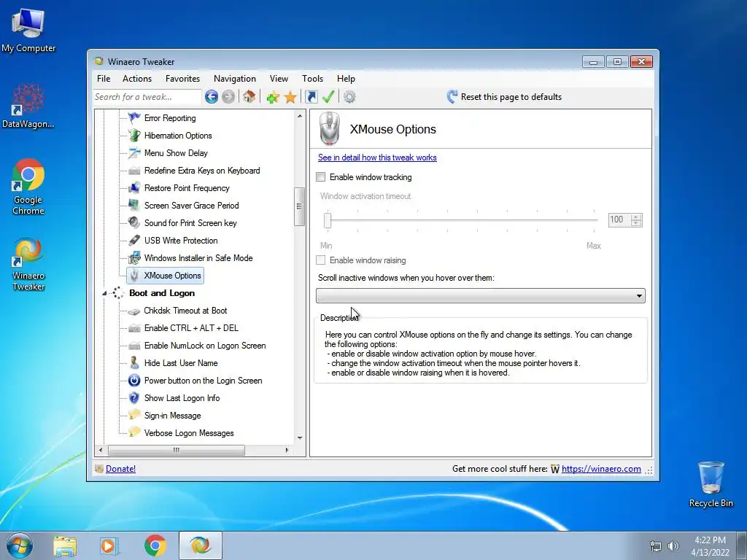Click the timeout value field showing 100

pos(619,219)
